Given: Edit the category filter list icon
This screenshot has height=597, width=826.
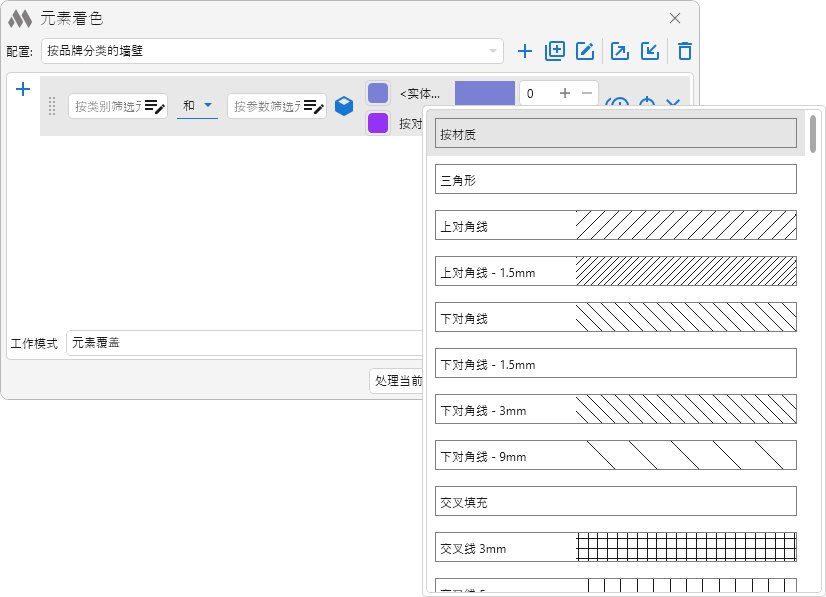Looking at the screenshot, I should tap(154, 106).
